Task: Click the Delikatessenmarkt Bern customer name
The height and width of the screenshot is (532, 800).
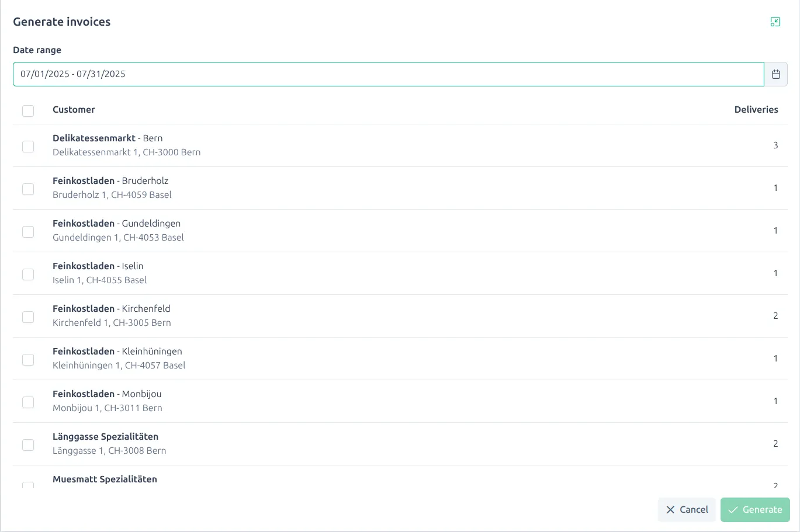Action: pyautogui.click(x=95, y=138)
